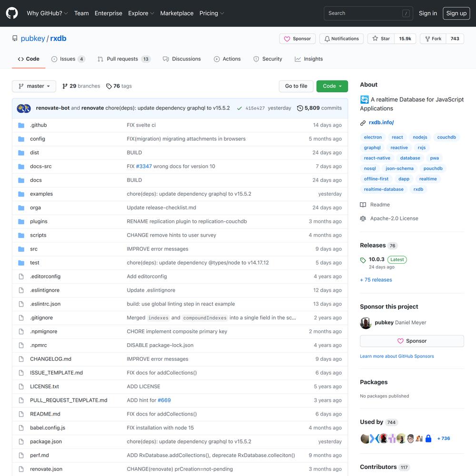Click the Go to file button

[x=296, y=86]
